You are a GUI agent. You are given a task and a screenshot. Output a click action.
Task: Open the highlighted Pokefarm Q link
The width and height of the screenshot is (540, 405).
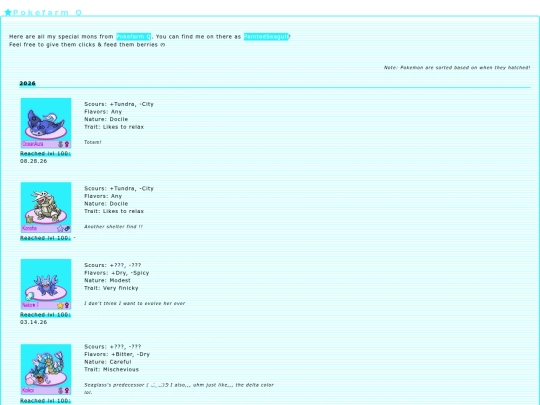(x=134, y=37)
